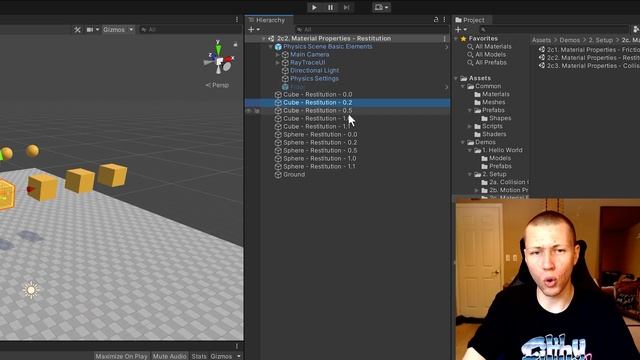
Task: Toggle Mute Audio in Game view
Action: point(169,356)
